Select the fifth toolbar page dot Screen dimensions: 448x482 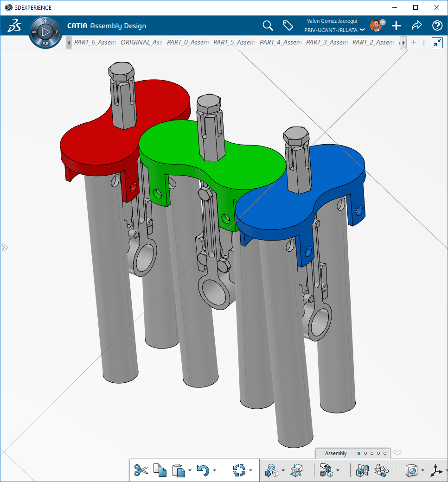[384, 453]
